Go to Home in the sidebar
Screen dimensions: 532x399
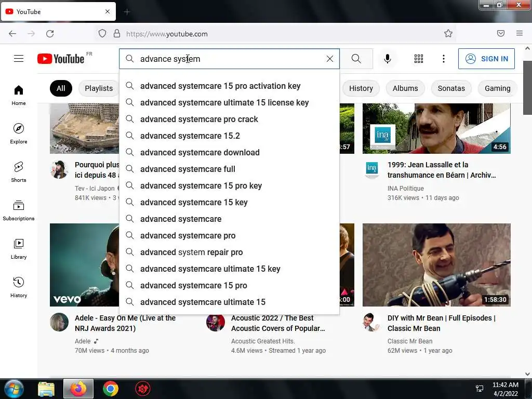click(x=19, y=96)
